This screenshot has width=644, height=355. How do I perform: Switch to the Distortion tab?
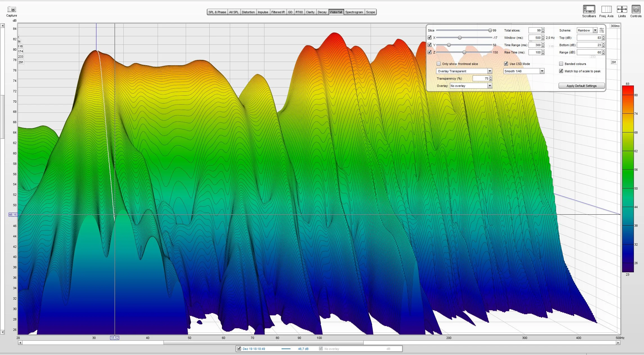coord(248,12)
